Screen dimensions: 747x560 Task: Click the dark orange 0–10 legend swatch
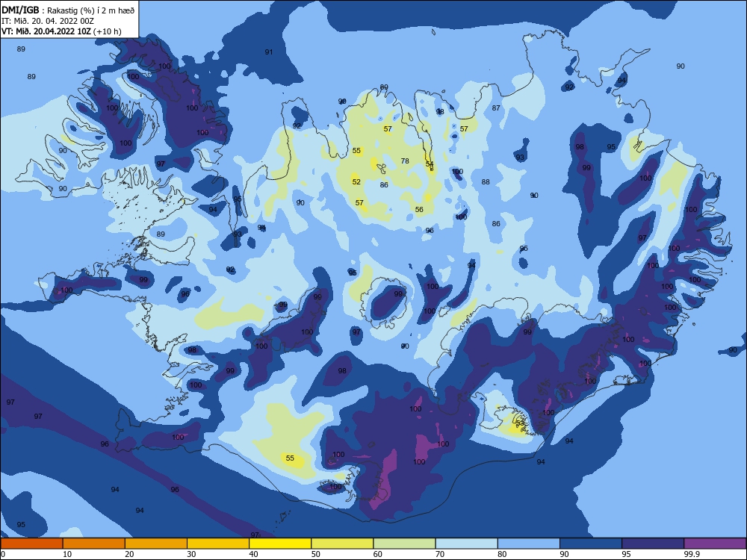click(x=31, y=544)
